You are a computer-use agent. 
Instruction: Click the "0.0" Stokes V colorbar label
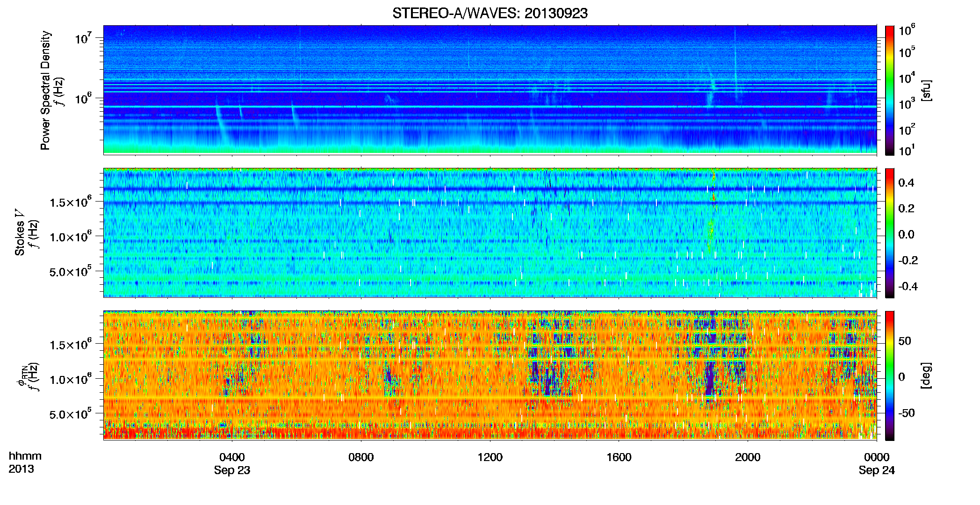point(906,234)
